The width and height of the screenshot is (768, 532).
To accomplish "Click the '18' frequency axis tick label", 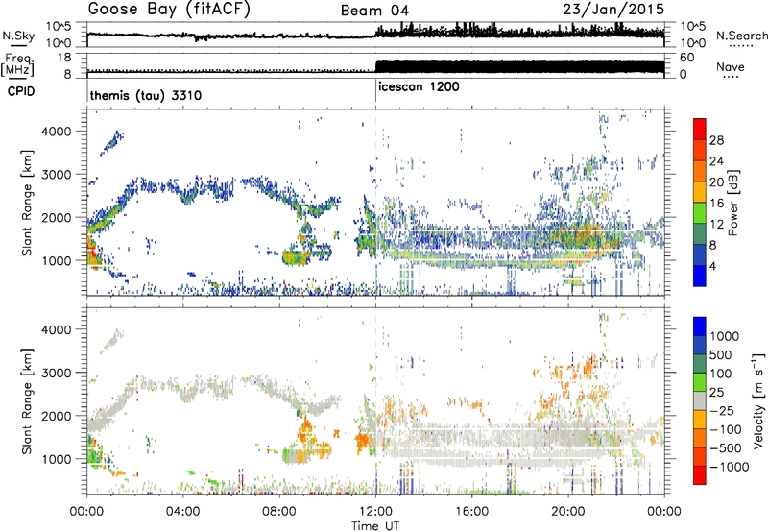I will (x=63, y=58).
